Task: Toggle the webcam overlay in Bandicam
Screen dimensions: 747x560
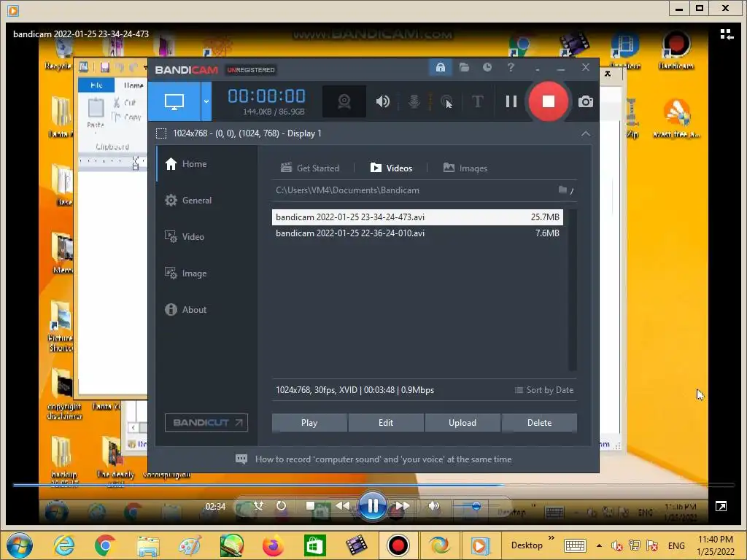Action: coord(344,101)
